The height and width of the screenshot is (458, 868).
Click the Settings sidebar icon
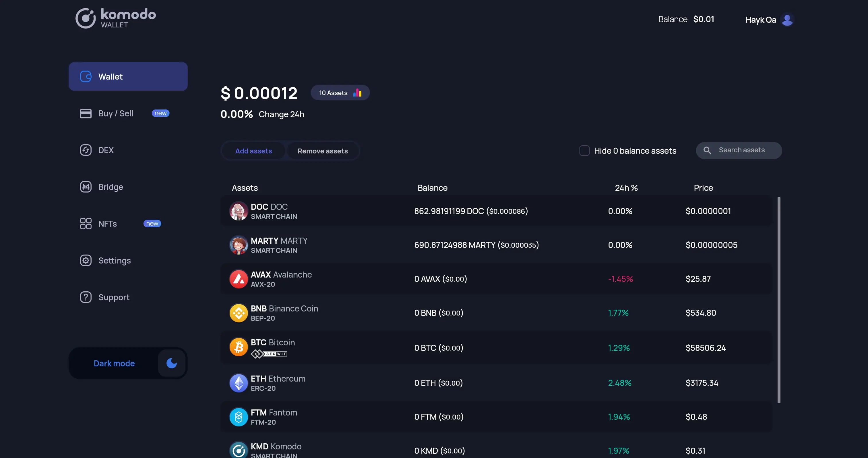pos(84,260)
